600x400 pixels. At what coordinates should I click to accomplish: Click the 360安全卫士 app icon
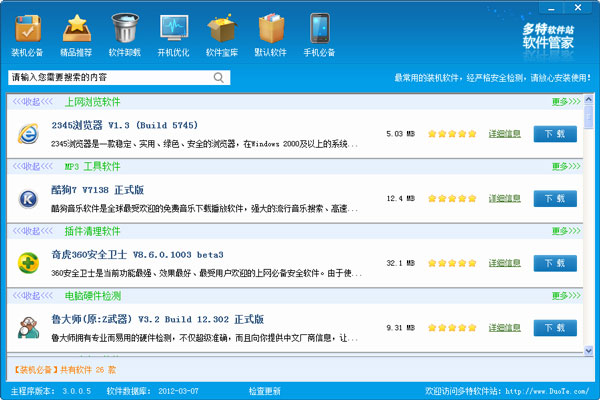[x=28, y=263]
